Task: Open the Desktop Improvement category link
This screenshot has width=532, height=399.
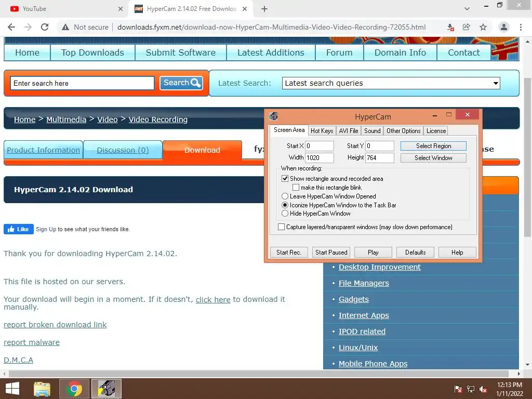Action: tap(379, 267)
